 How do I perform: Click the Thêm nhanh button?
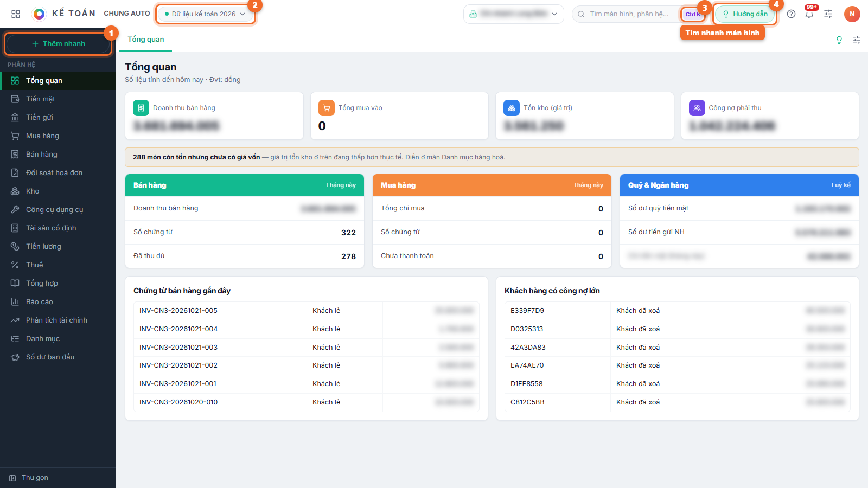coord(58,44)
